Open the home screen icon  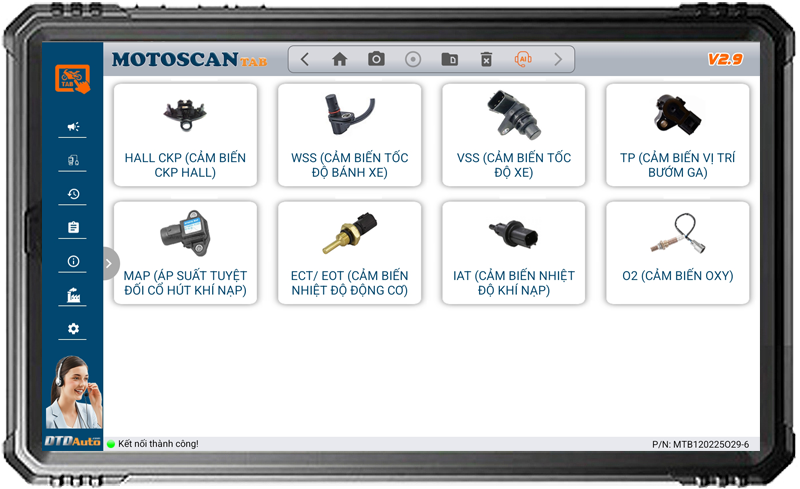[339, 59]
